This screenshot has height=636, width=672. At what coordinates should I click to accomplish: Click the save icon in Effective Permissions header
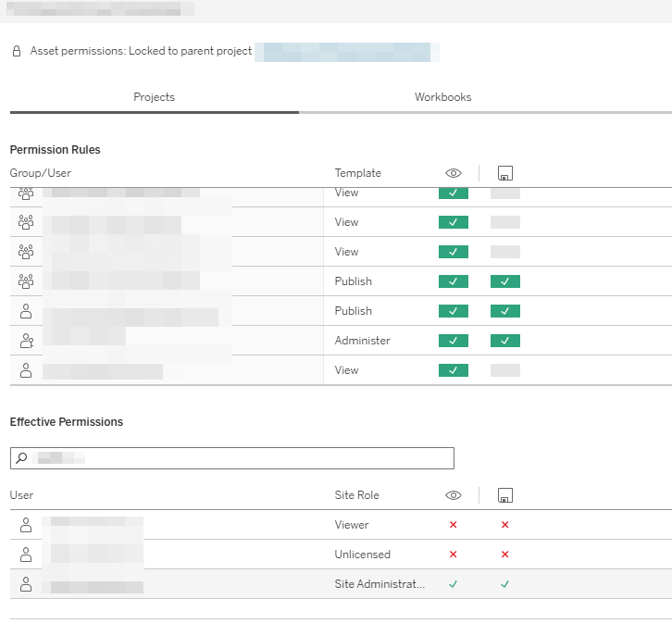click(505, 495)
